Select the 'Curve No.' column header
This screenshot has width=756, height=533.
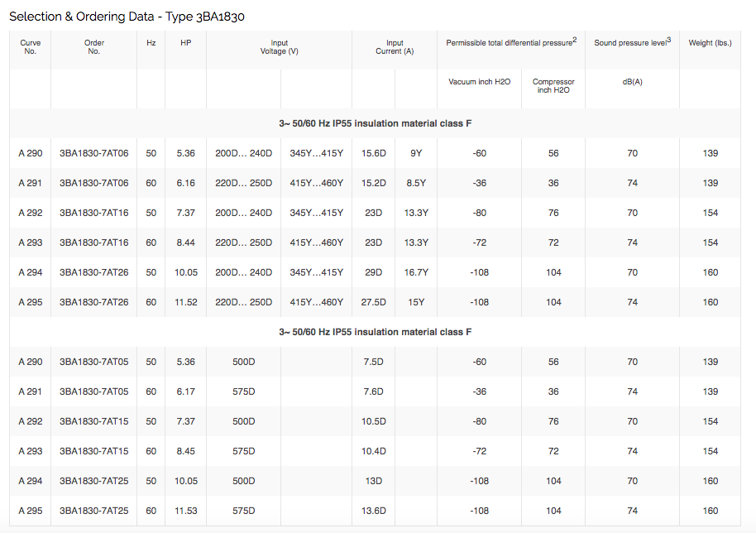click(x=31, y=47)
